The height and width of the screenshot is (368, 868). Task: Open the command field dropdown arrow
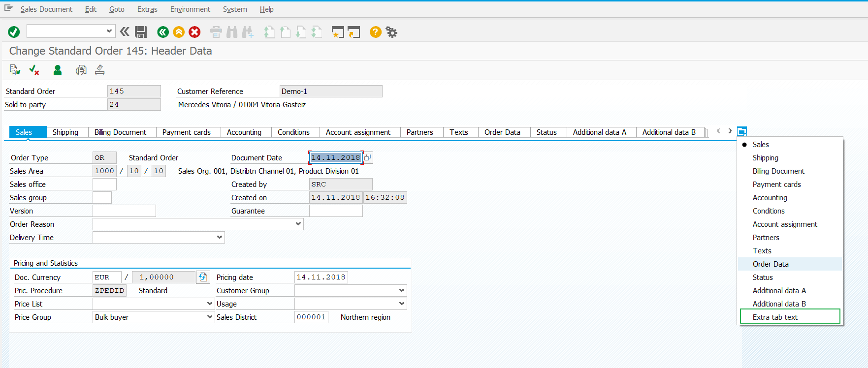[109, 31]
